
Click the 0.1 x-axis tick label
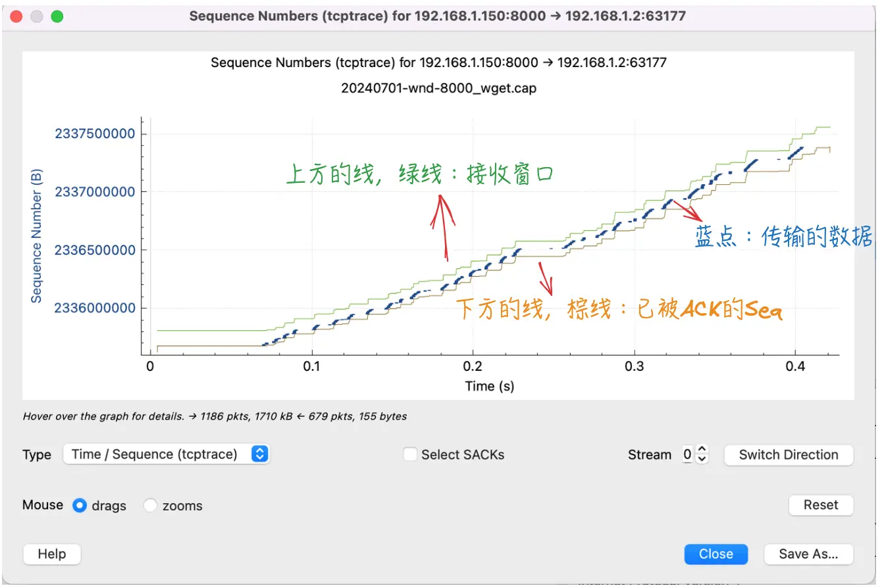pos(311,366)
